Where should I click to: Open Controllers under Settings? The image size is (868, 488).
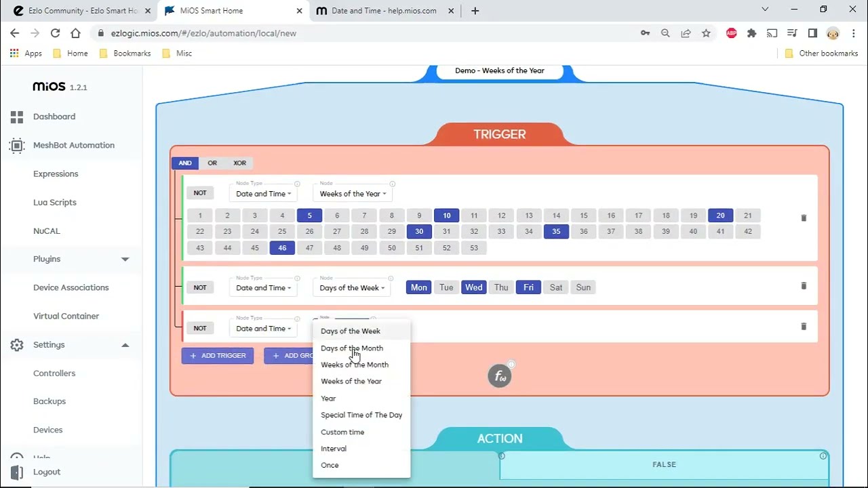click(54, 373)
